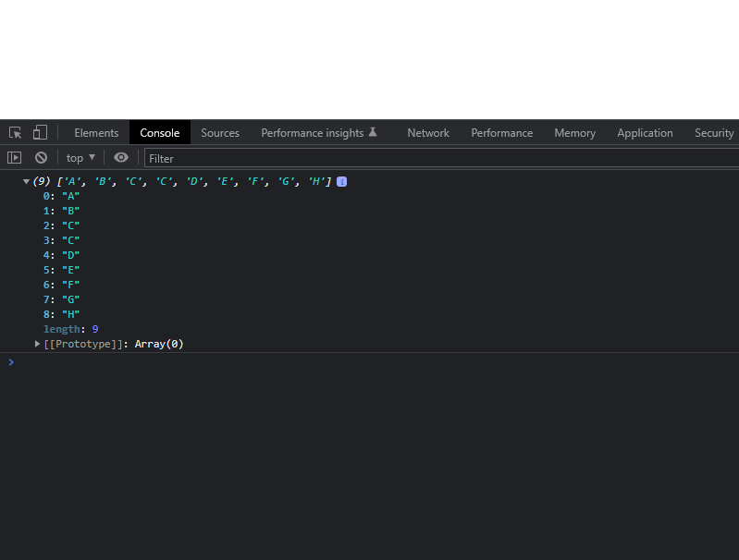Select the array row 4: "D"
The width and height of the screenshot is (739, 560).
(x=61, y=255)
